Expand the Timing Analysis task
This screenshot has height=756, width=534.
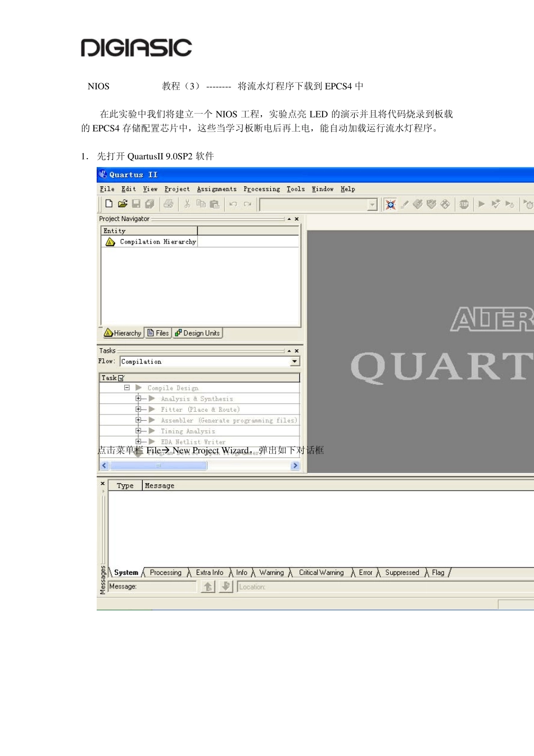click(x=138, y=430)
